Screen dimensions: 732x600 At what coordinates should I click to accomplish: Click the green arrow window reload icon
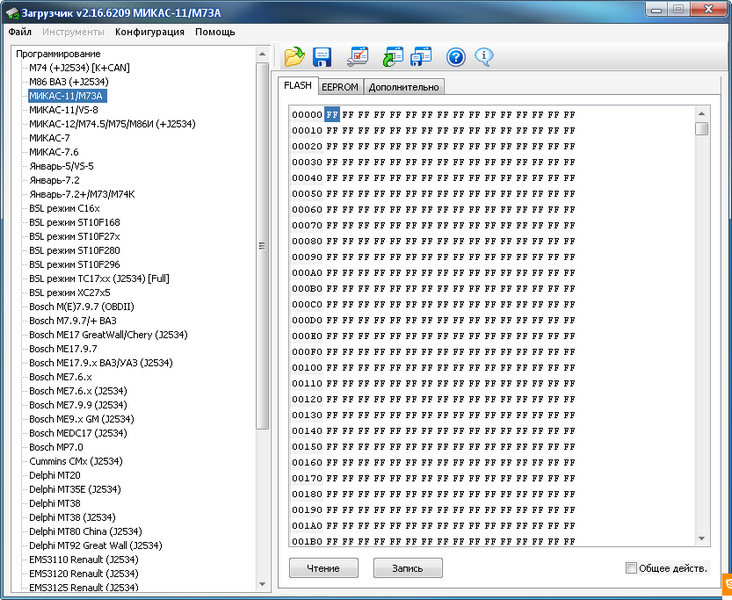coord(392,57)
